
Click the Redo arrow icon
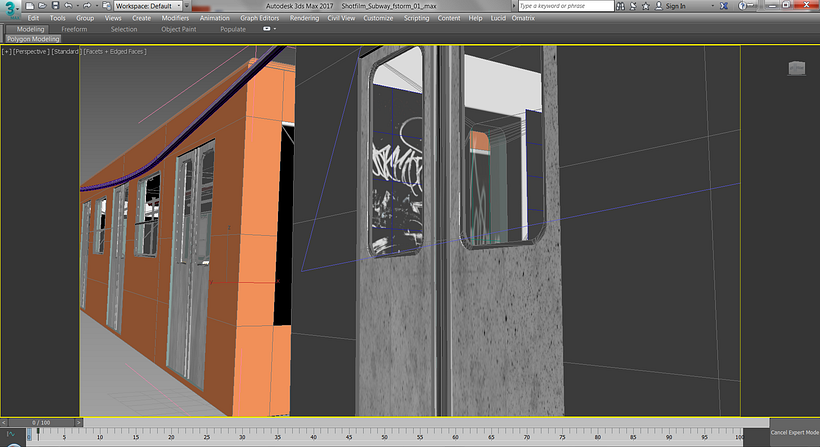tap(87, 6)
